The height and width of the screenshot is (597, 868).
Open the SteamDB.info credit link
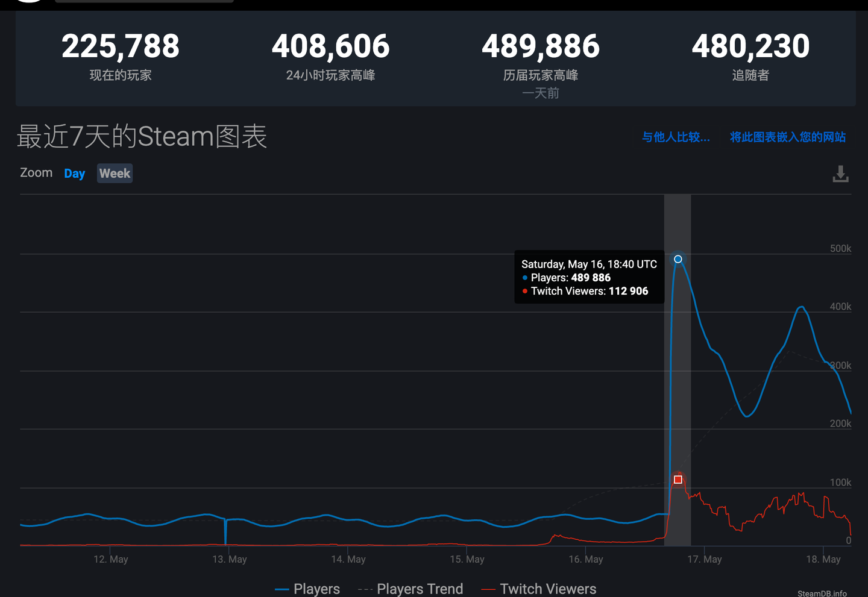tap(822, 593)
